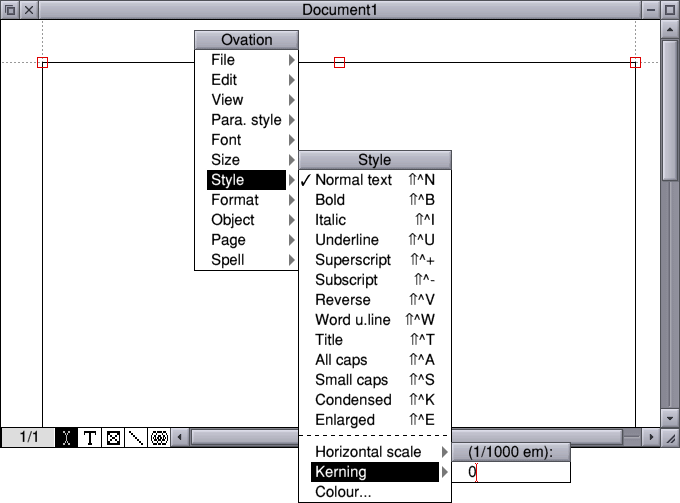Toggle Word u.line style

tap(375, 319)
